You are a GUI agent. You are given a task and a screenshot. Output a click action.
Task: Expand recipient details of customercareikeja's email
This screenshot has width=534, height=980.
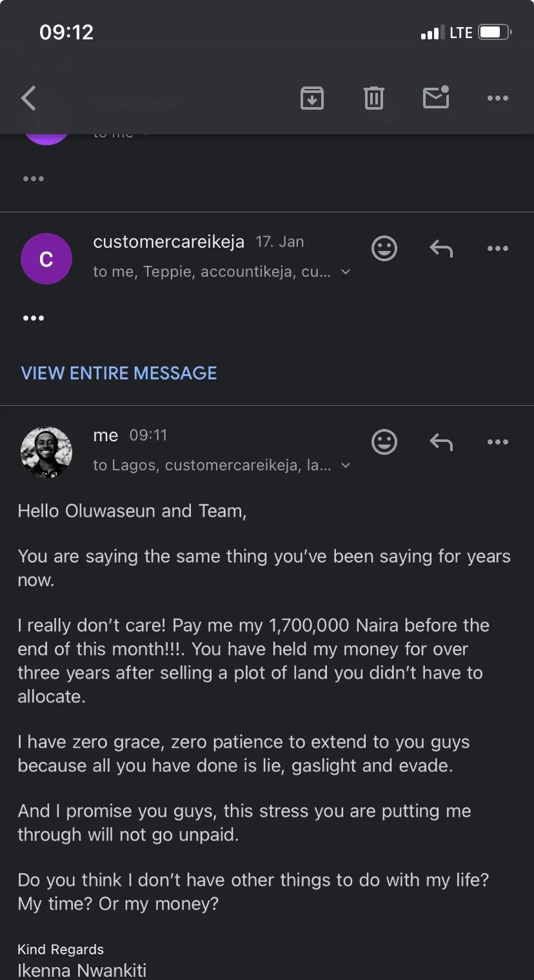[346, 272]
